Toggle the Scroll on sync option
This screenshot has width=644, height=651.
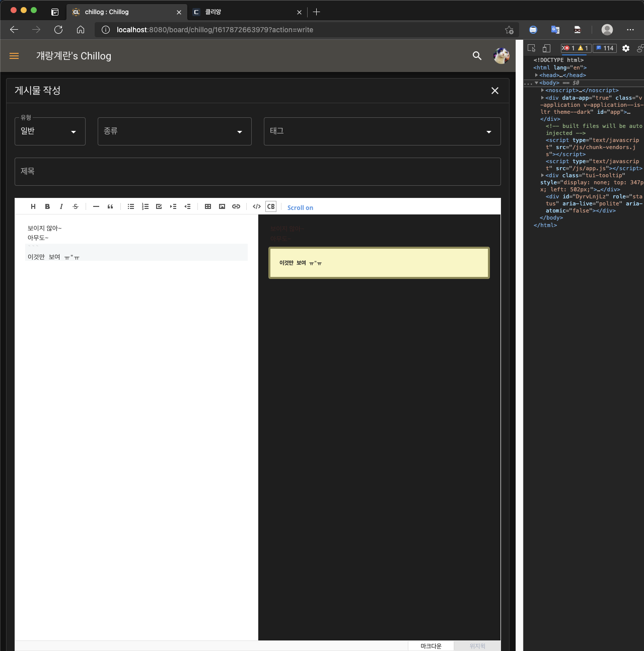tap(300, 207)
